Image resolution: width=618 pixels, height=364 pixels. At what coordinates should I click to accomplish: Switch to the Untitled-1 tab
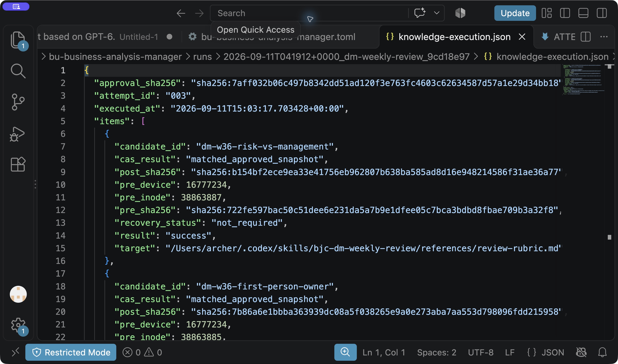pyautogui.click(x=105, y=37)
